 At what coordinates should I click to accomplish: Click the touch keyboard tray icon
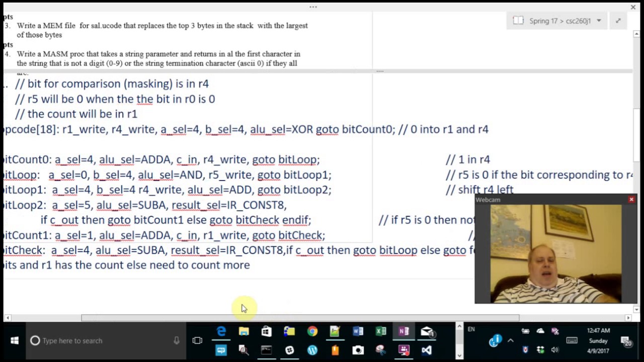click(x=572, y=340)
